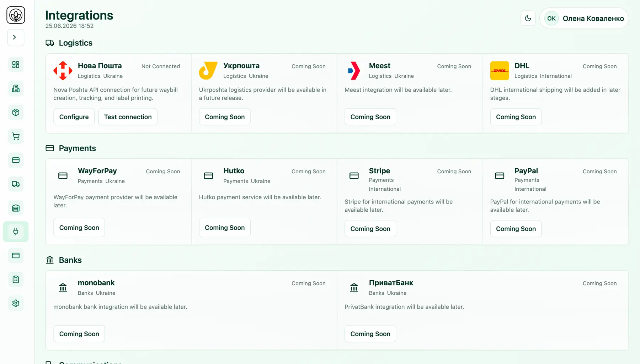Click Coming Soon button under monobank
Image resolution: width=640 pixels, height=364 pixels.
click(x=79, y=334)
